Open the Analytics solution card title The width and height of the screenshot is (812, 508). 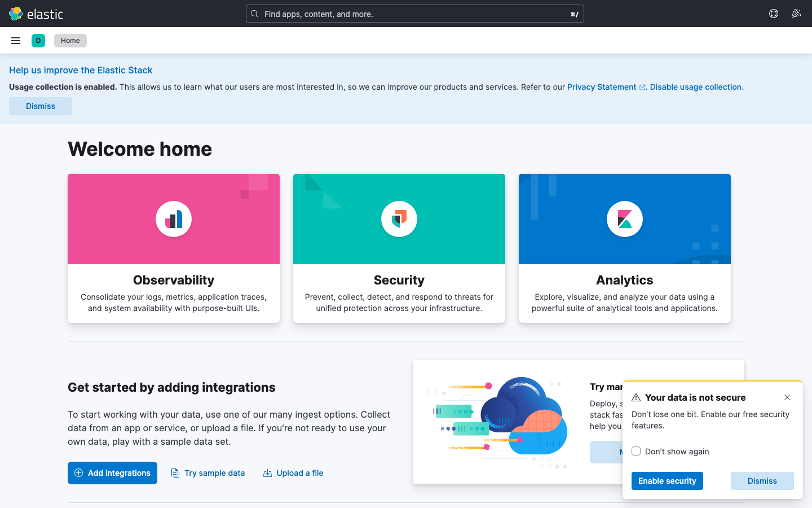point(625,280)
